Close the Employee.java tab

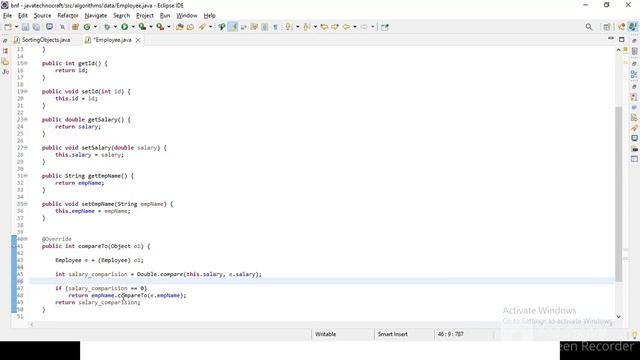click(x=138, y=40)
